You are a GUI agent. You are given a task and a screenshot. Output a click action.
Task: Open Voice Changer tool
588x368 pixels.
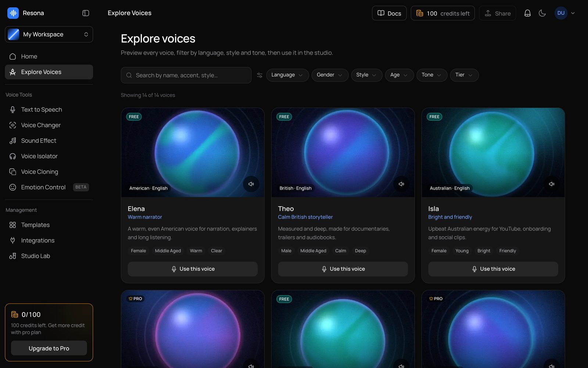49,125
